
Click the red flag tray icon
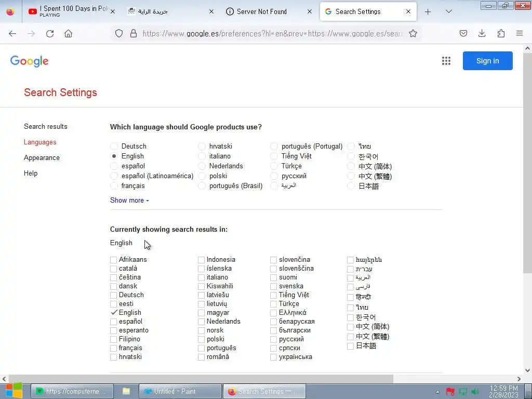(x=450, y=392)
